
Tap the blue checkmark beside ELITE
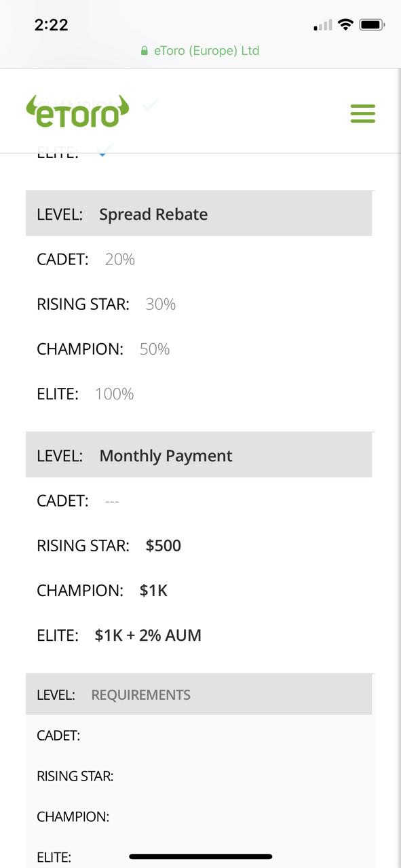[102, 152]
